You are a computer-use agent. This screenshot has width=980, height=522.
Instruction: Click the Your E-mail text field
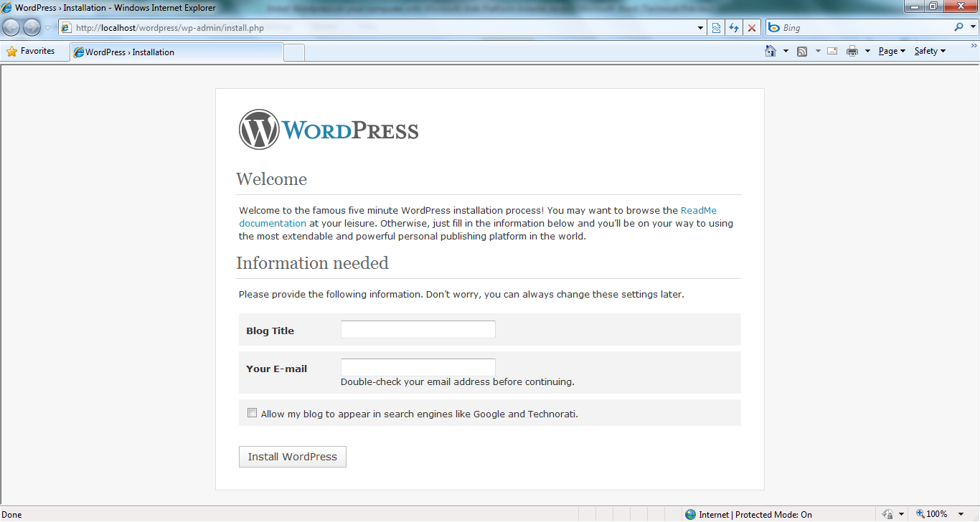(x=418, y=367)
